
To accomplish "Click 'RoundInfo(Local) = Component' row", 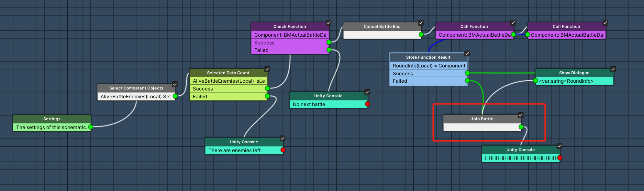I will click(428, 66).
